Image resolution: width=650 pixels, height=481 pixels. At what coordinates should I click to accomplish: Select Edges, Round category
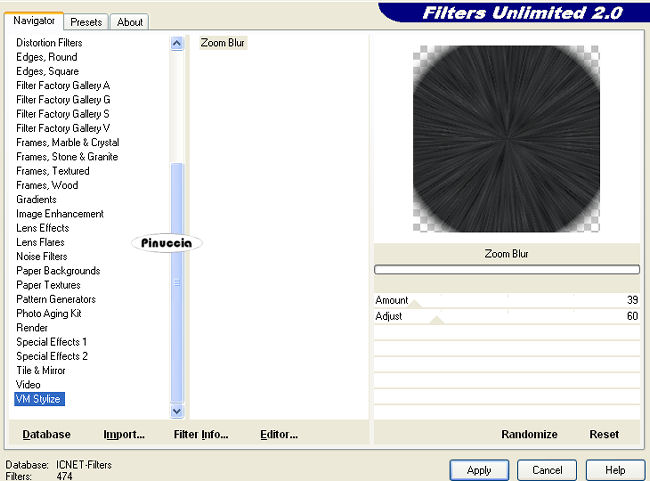pyautogui.click(x=47, y=57)
